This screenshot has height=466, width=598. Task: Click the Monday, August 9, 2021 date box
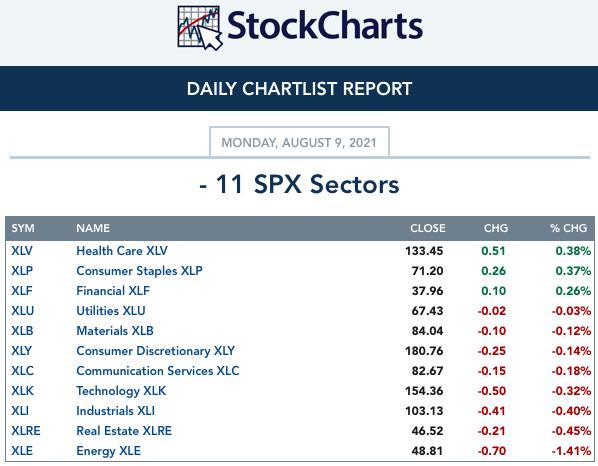[299, 142]
